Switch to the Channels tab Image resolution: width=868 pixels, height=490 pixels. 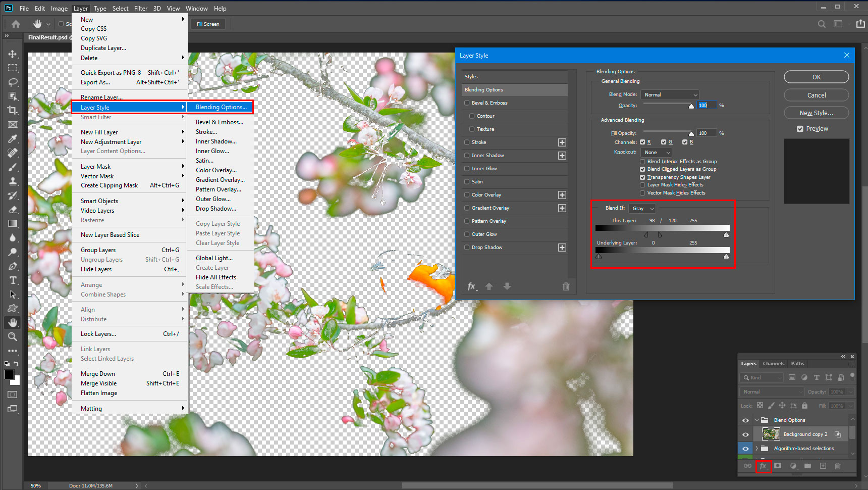(773, 364)
